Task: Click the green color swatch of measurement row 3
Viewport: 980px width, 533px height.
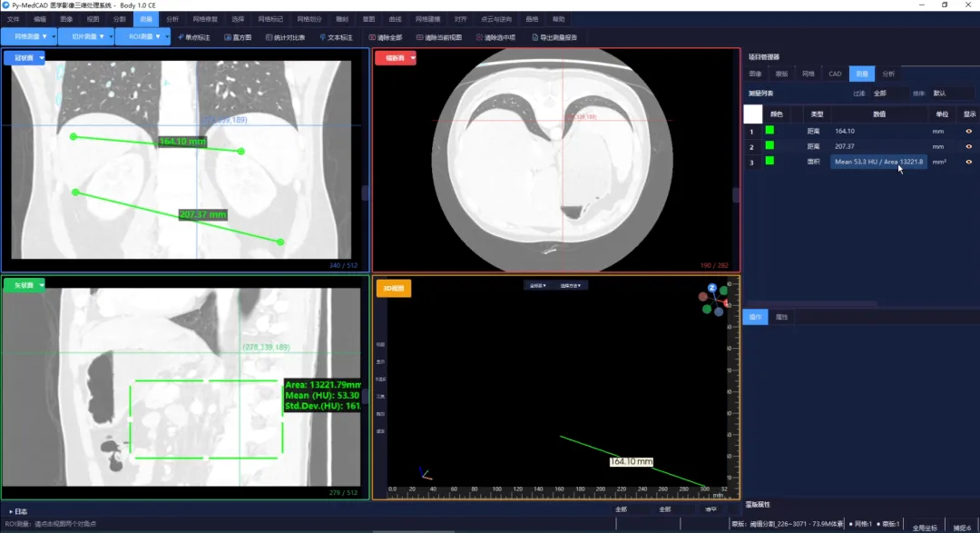Action: click(x=770, y=161)
